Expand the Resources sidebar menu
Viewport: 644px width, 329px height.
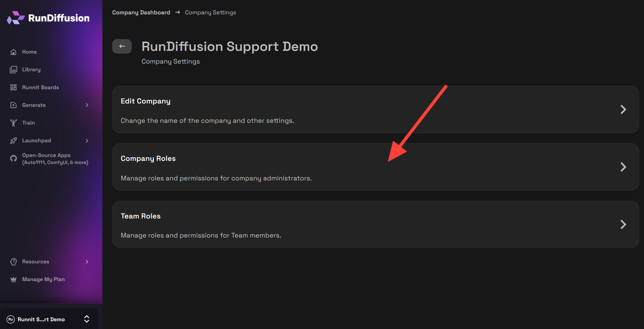[87, 261]
